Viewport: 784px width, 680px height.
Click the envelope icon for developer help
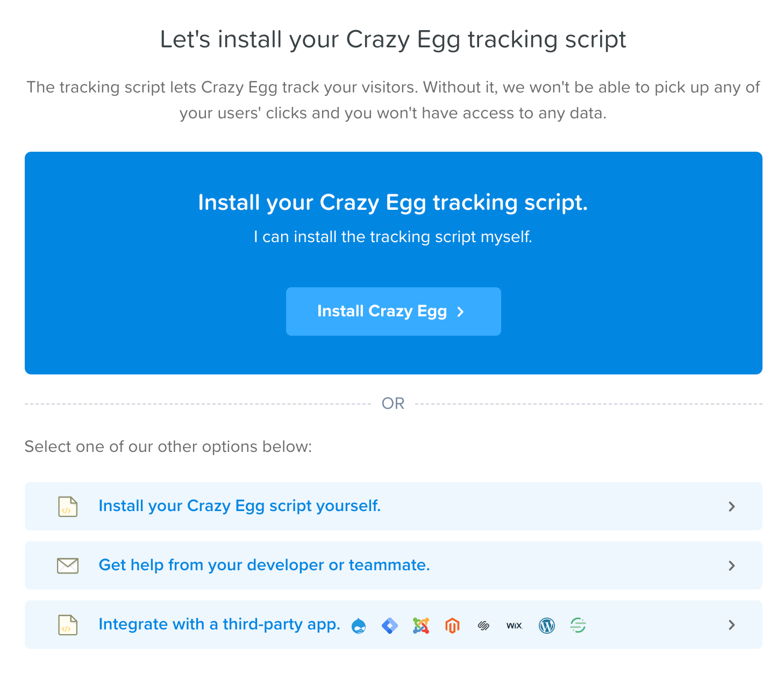[x=67, y=565]
